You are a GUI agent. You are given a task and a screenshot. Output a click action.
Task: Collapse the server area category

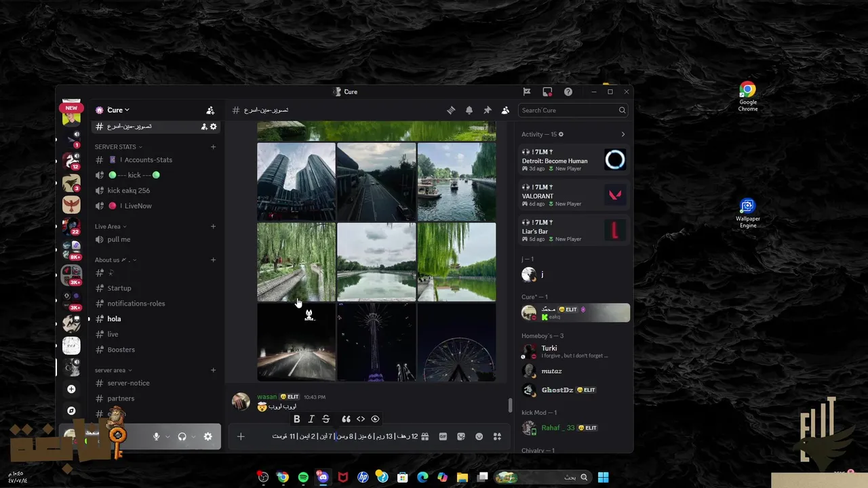tap(113, 370)
